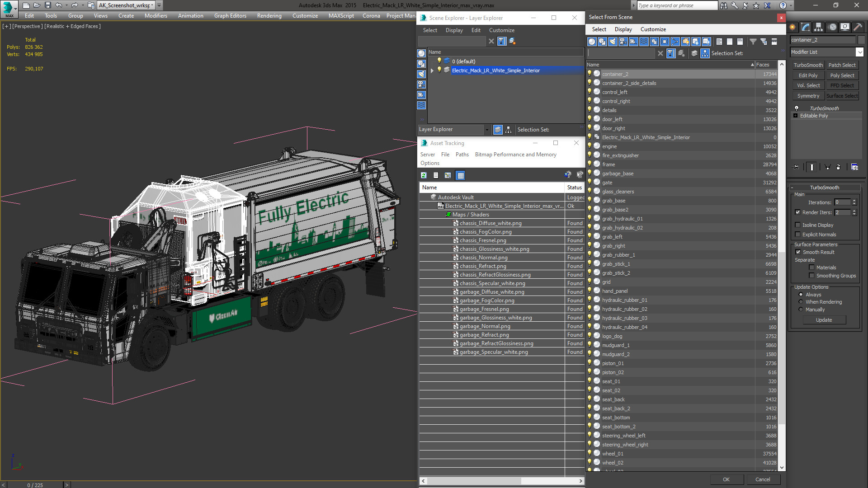This screenshot has height=488, width=868.
Task: Open Layer Explorer dropdown in Scene Explorer
Action: click(486, 130)
